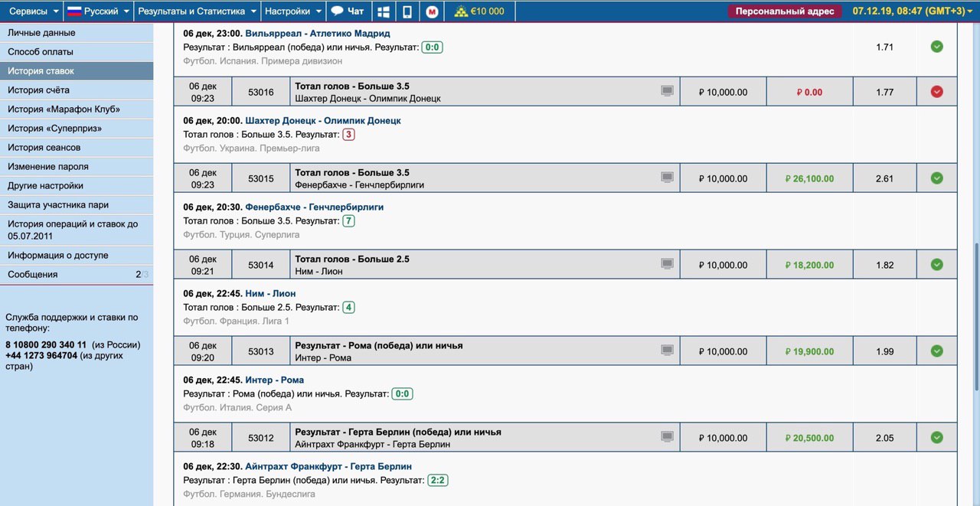
Task: Click the green won status icon for bet 53015
Action: (x=936, y=178)
